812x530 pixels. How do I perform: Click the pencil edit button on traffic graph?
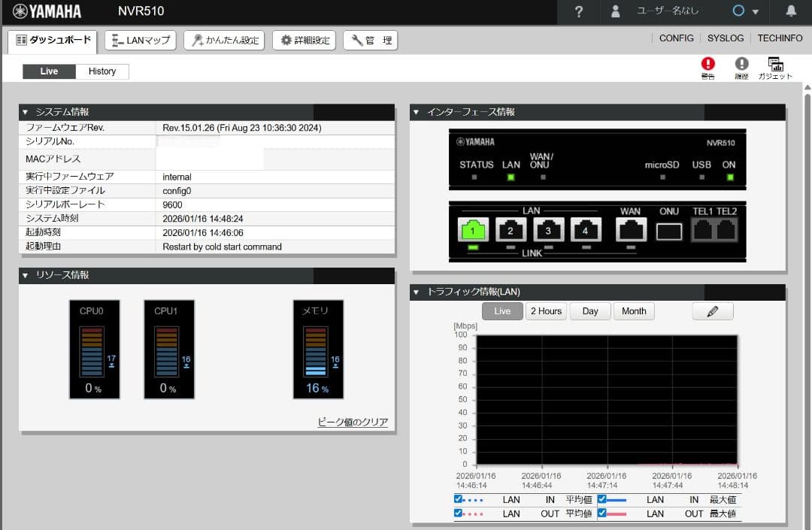pyautogui.click(x=712, y=311)
